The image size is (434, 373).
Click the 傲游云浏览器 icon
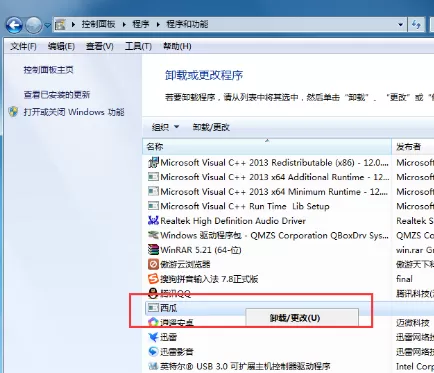(x=153, y=264)
